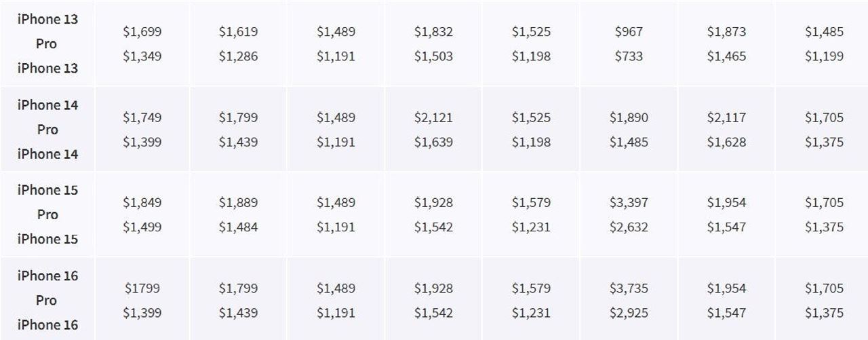Select the $2,632 price value
This screenshot has width=868, height=340.
(x=629, y=227)
